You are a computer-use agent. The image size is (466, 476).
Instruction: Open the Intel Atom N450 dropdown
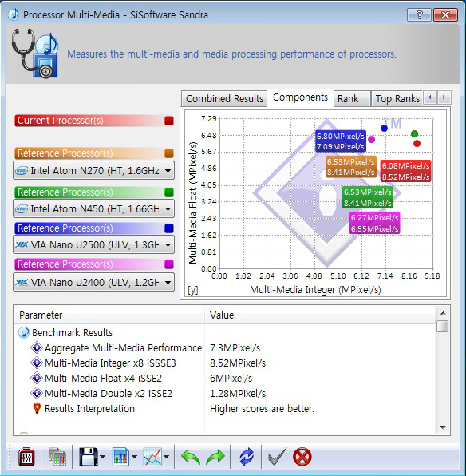pos(93,209)
